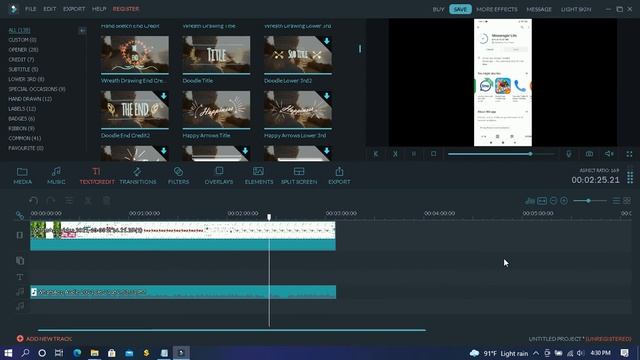Download the Doodle End Credit2 preset
This screenshot has width=640, height=360.
[163, 96]
